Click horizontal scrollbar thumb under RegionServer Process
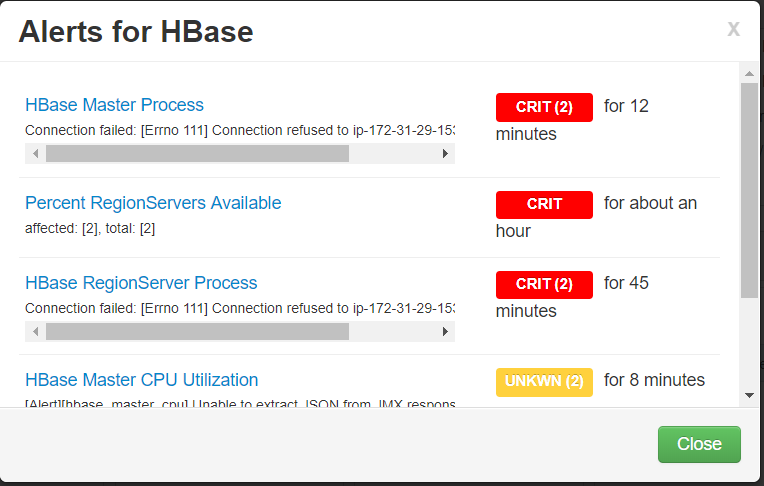 pos(197,331)
